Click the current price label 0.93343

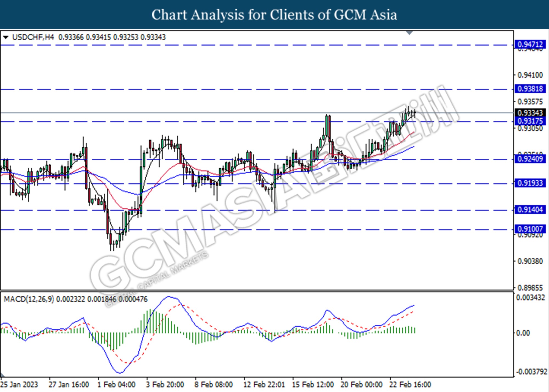click(530, 113)
